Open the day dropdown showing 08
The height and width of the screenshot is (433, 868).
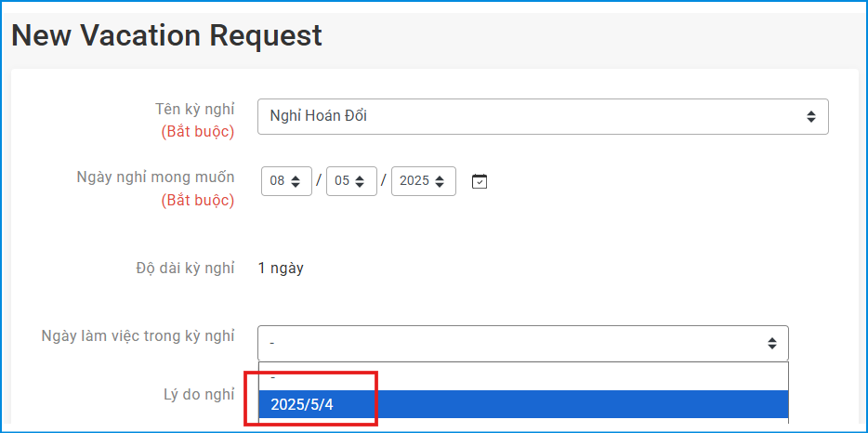tap(285, 181)
